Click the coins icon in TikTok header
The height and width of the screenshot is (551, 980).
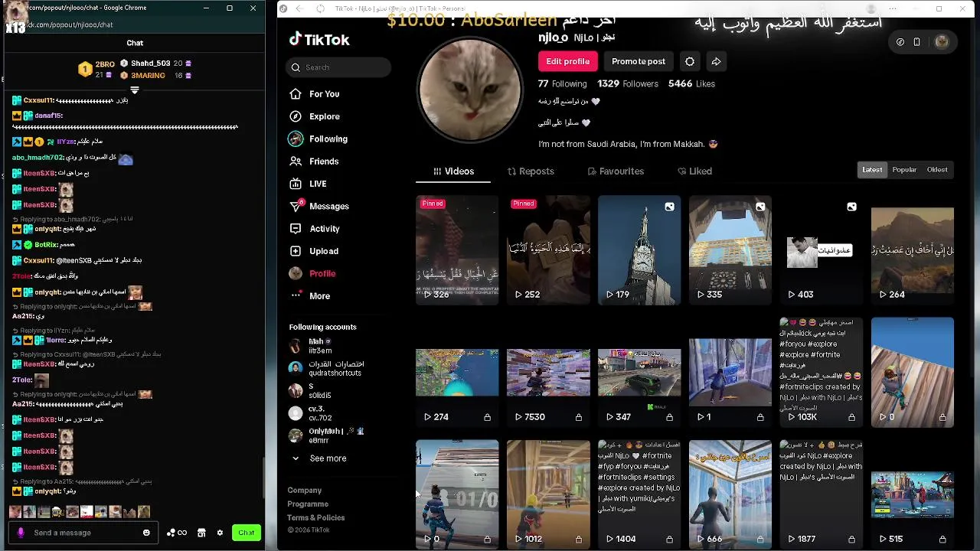click(900, 42)
